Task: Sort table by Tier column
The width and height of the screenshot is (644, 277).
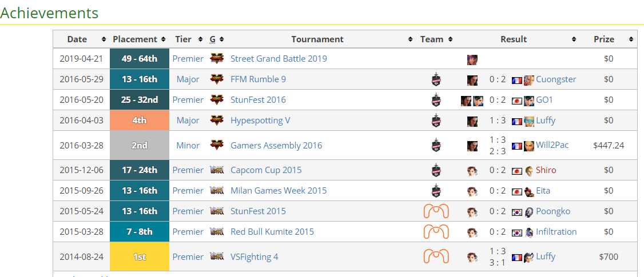Action: (188, 39)
